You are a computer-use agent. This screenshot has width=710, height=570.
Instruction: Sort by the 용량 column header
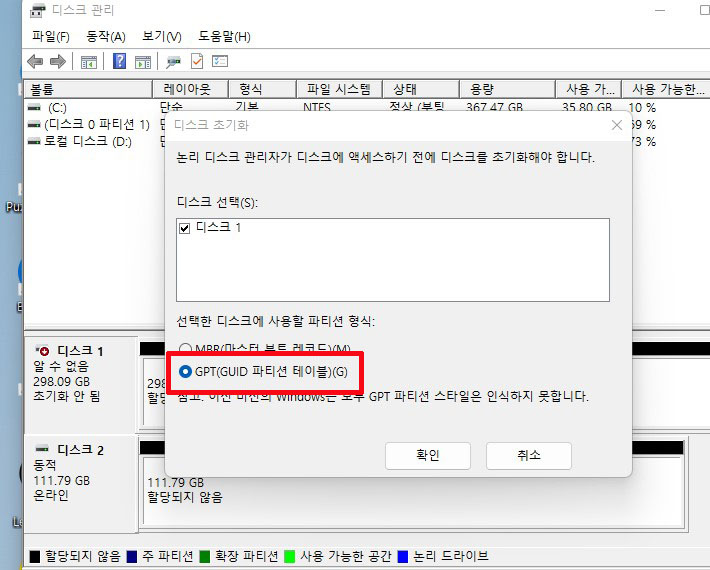(x=507, y=89)
